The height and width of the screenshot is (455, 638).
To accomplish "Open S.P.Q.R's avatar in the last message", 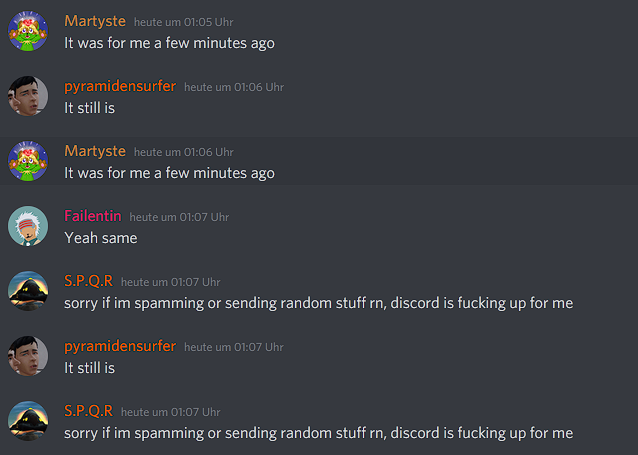I will 28,421.
